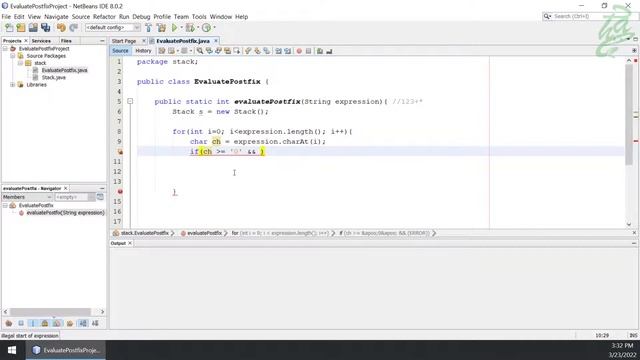This screenshot has width=640, height=360.
Task: Click the Undo toolbar icon
Action: click(61, 27)
